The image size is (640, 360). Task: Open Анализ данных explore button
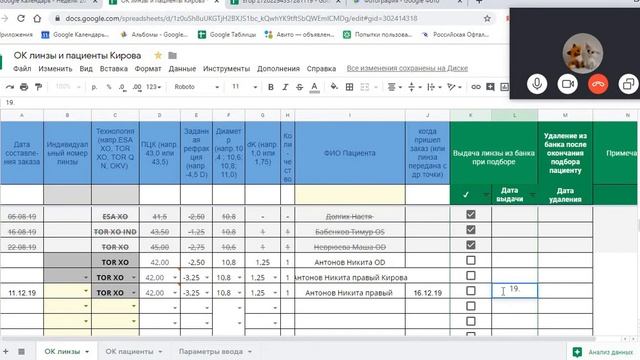(x=603, y=352)
